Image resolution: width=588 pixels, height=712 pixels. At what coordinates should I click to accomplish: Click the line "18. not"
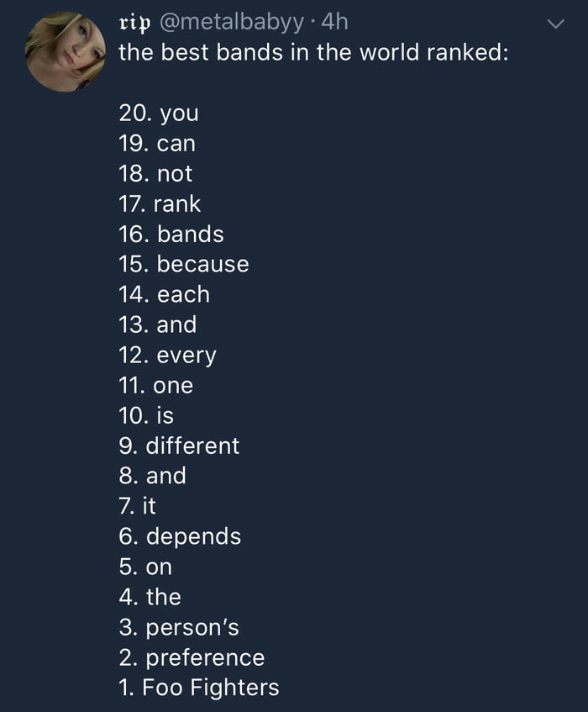pos(156,173)
